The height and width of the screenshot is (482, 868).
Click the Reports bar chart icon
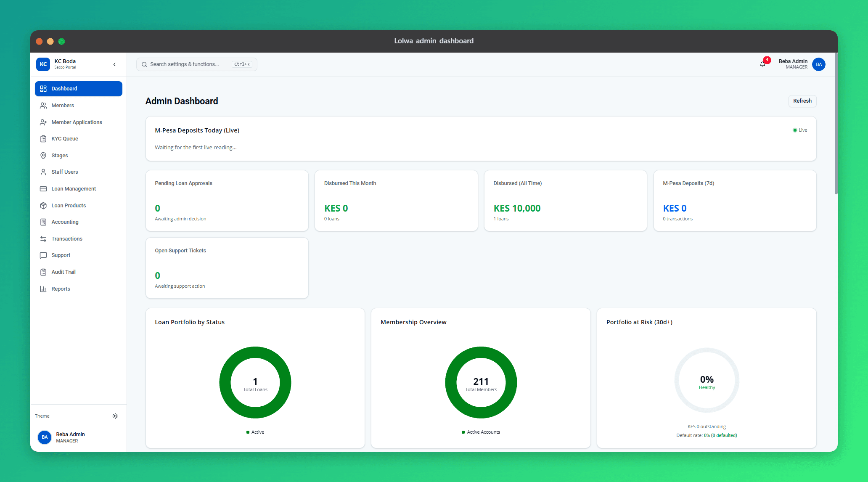coord(43,289)
